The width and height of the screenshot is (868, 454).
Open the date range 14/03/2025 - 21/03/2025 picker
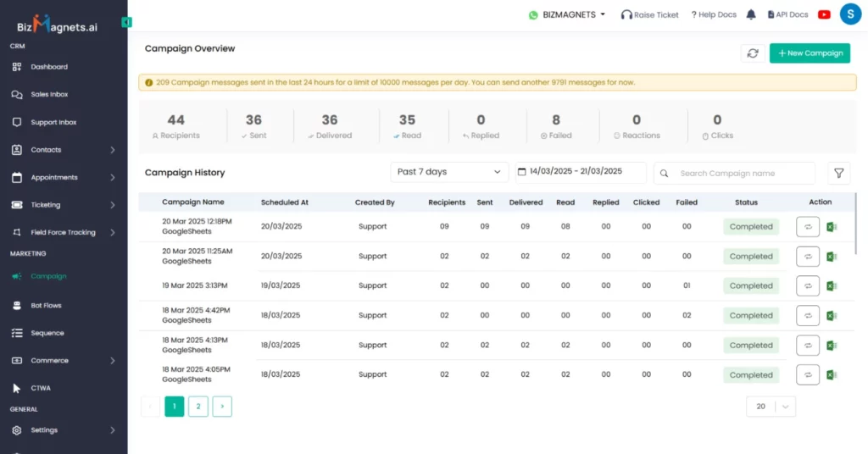580,172
